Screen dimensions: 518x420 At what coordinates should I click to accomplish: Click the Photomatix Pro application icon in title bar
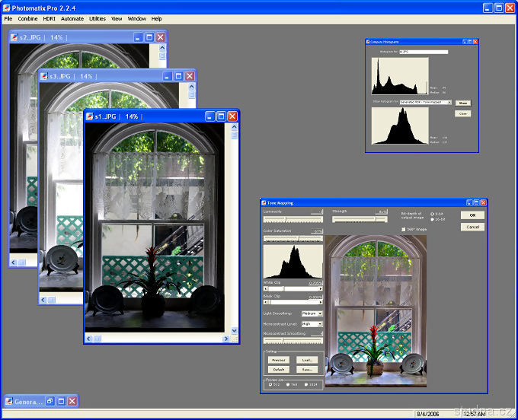(7, 7)
